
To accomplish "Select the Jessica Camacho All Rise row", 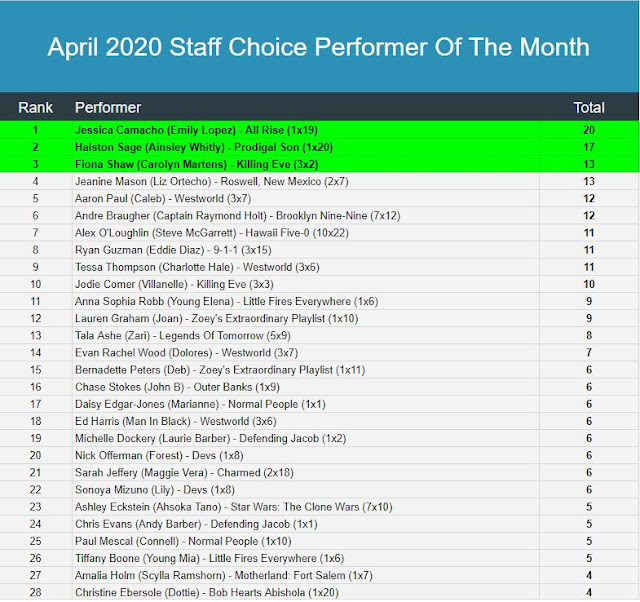I will coord(320,130).
